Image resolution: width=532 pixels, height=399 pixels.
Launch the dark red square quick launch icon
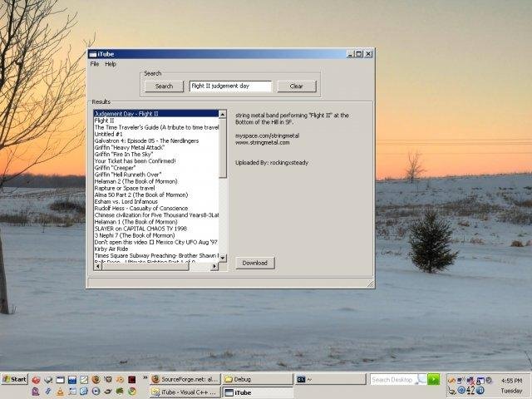[131, 380]
